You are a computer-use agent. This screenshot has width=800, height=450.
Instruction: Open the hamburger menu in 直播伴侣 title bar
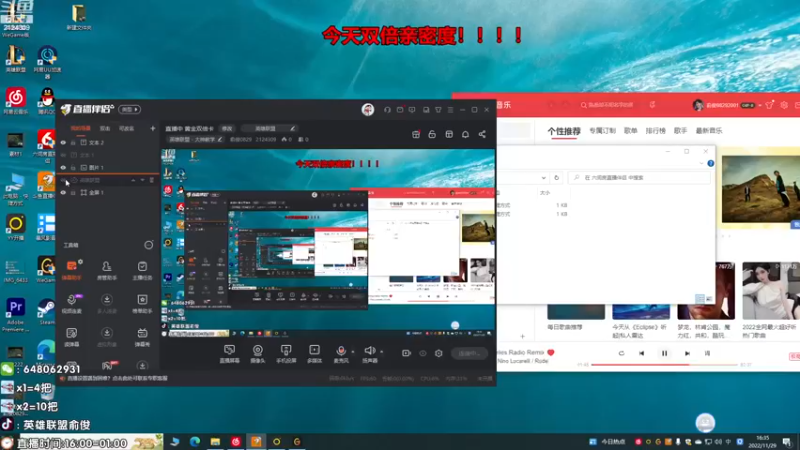coord(450,110)
